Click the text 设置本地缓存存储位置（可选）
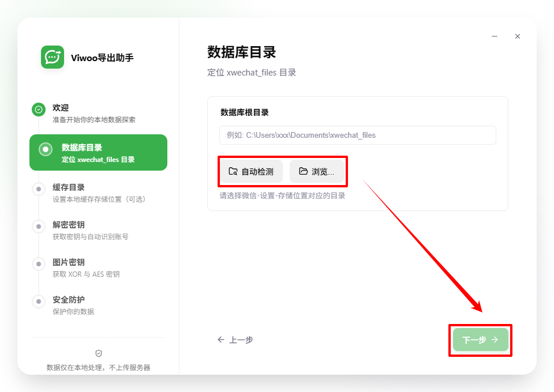This screenshot has width=554, height=392. coord(99,199)
